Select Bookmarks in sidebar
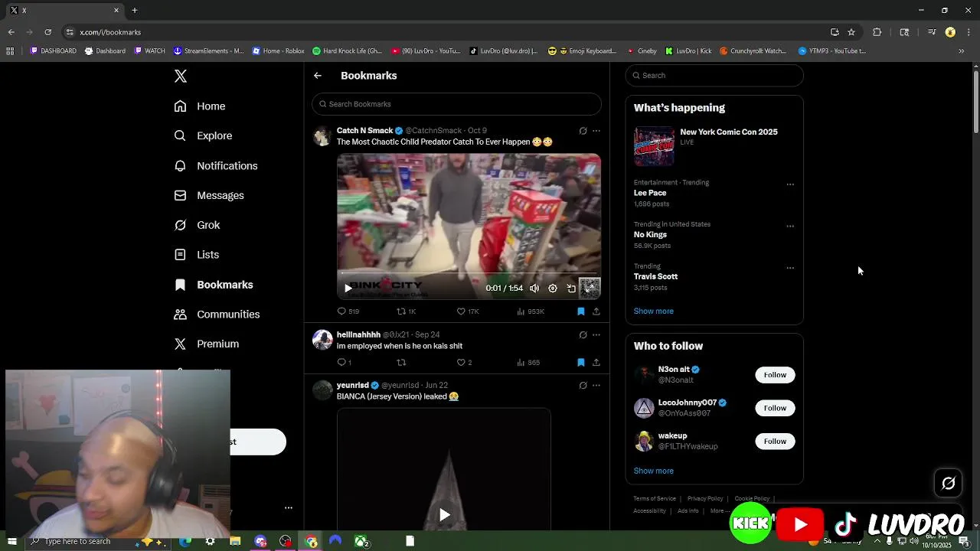 coord(214,285)
